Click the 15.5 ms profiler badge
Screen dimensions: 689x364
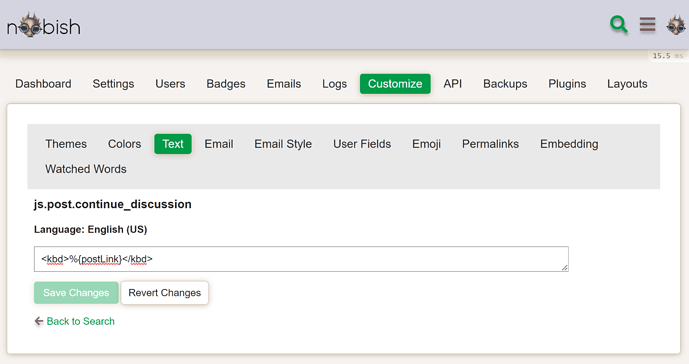point(668,56)
